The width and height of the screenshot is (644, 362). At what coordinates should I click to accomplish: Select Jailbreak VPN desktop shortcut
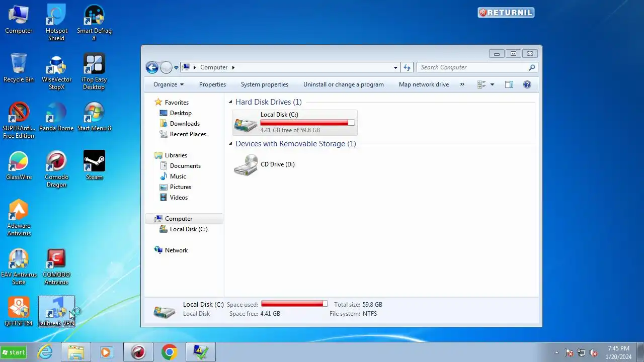[56, 312]
